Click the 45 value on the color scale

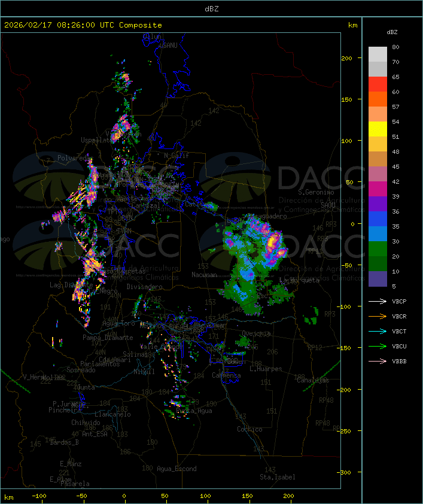pos(395,167)
